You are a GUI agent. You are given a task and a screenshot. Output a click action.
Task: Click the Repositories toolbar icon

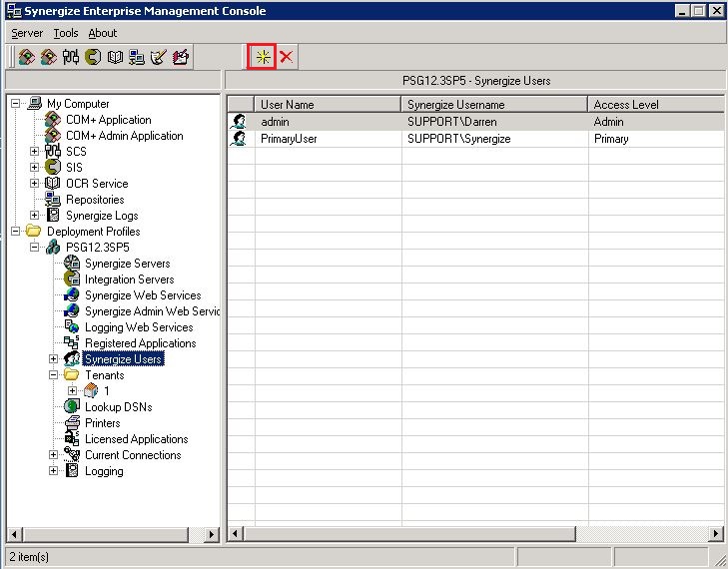tap(137, 57)
